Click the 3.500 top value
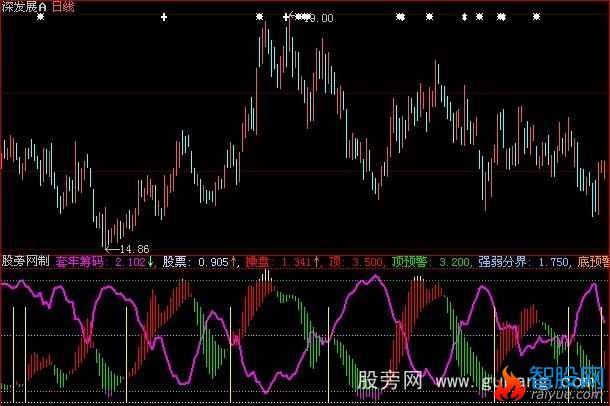 (x=367, y=262)
